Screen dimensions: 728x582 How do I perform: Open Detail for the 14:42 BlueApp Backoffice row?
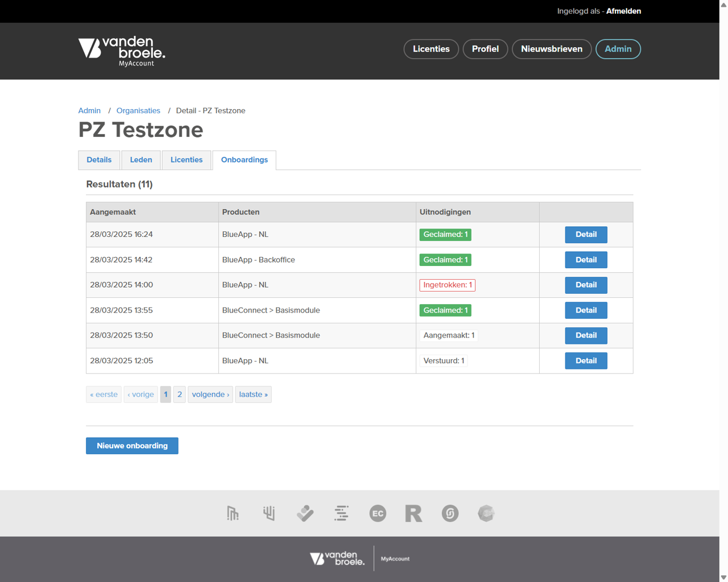(586, 260)
